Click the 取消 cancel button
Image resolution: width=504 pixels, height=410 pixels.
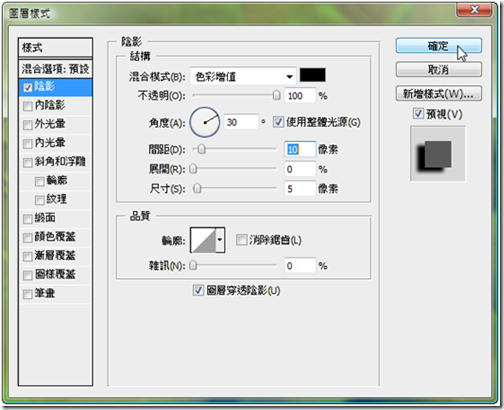[x=438, y=70]
